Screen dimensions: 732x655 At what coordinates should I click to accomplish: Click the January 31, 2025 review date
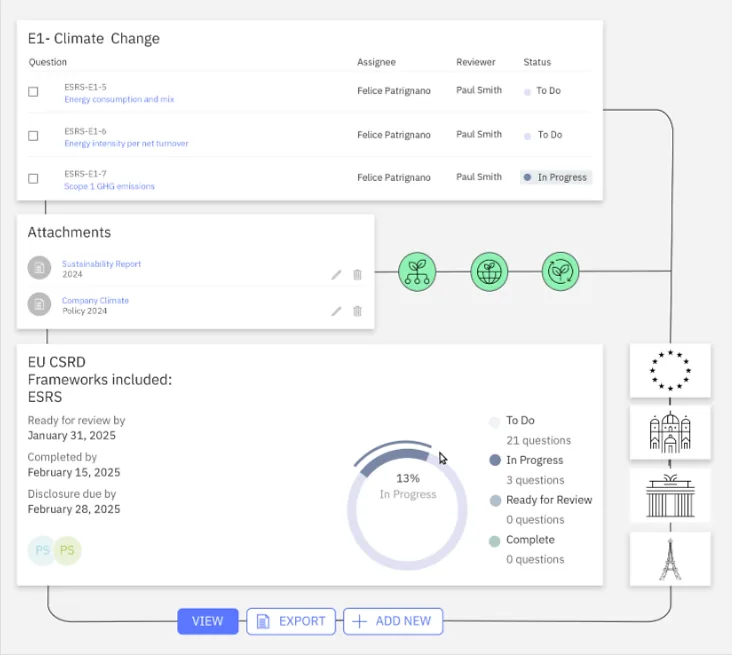(71, 436)
